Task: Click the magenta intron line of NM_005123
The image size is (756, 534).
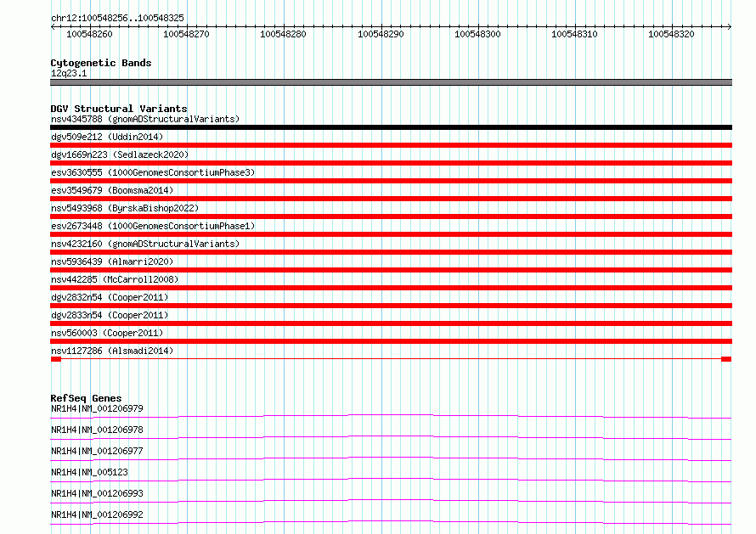Action: [x=391, y=479]
